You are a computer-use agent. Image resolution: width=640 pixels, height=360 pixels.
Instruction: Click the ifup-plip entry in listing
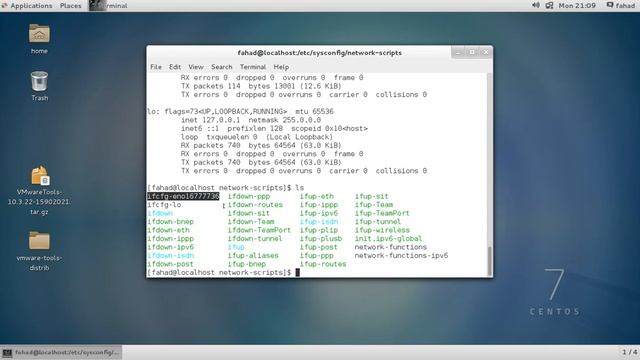pos(319,230)
